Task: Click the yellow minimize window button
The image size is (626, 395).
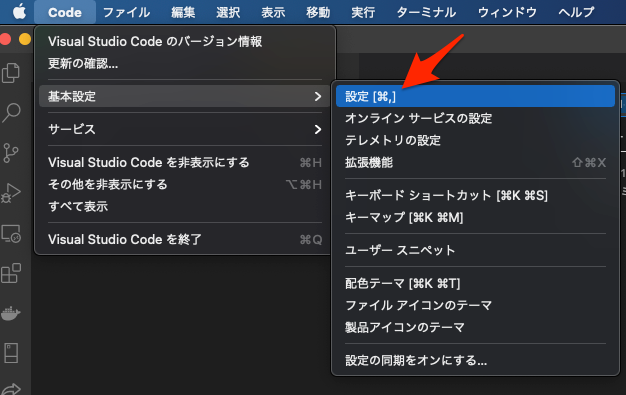Action: (25, 39)
